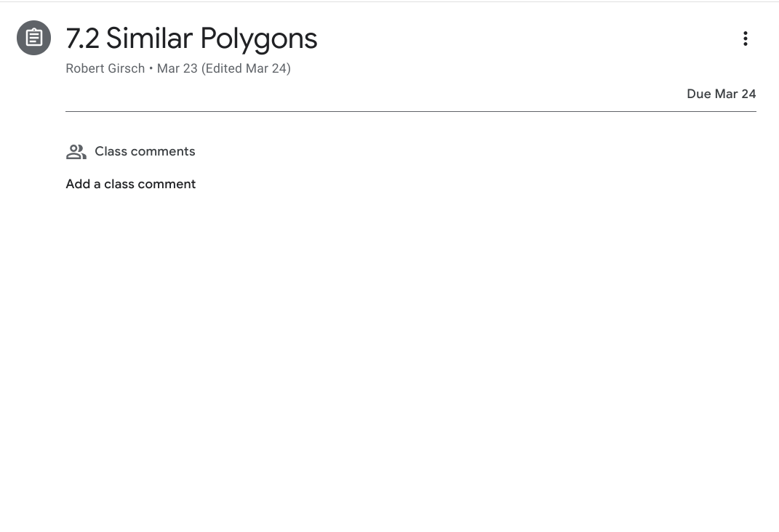
Task: Click the word "Due" in the due date
Action: [x=698, y=94]
